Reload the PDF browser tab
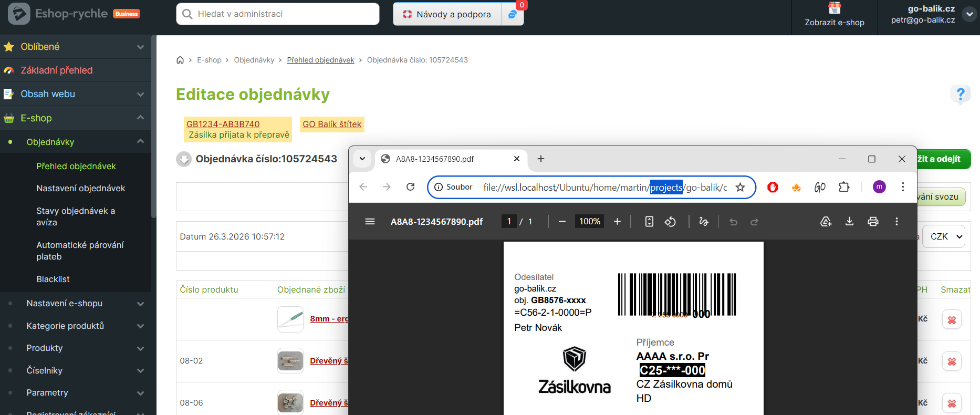 [411, 187]
